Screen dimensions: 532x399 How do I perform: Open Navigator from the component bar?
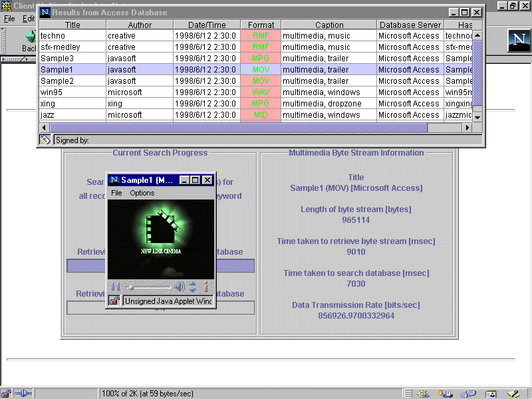[423, 394]
